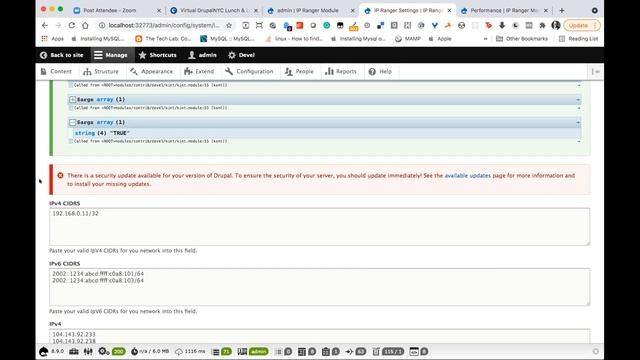Open the Chrome downloads arrow extension
This screenshot has height=360, width=640.
click(502, 25)
